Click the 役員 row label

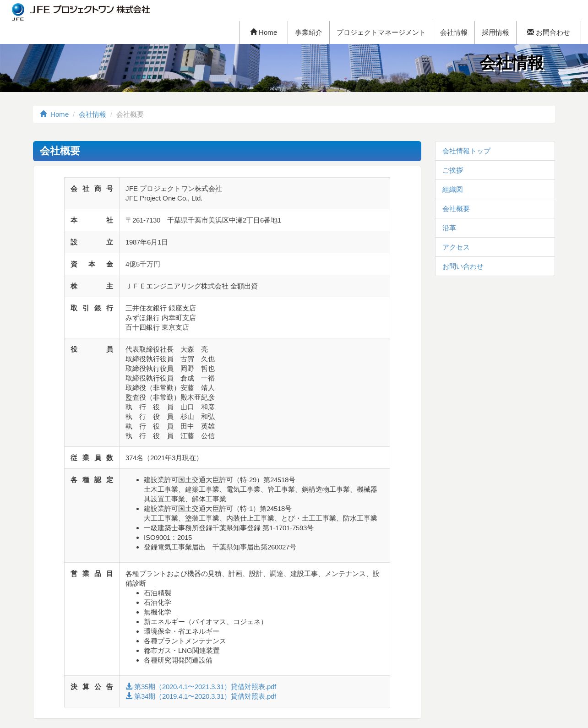pos(92,349)
